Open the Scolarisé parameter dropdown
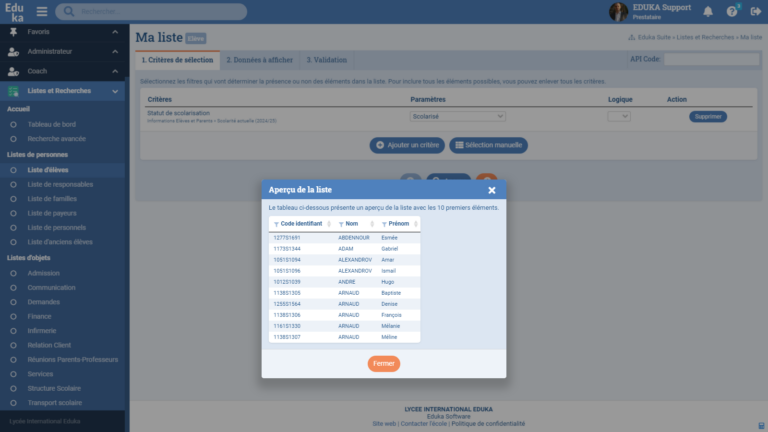768x432 pixels. (x=457, y=117)
